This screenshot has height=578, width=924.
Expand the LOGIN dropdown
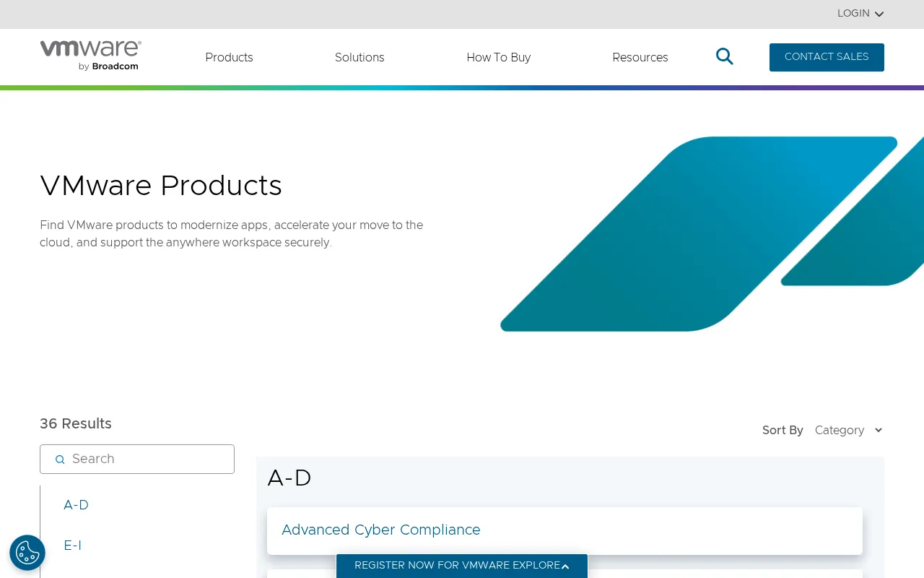[860, 14]
